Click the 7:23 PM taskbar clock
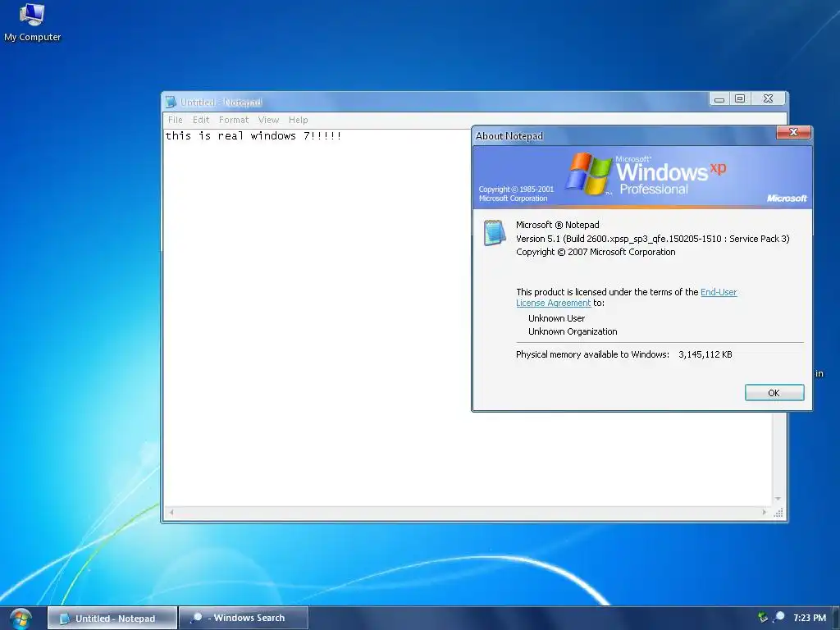The image size is (840, 630). (810, 618)
